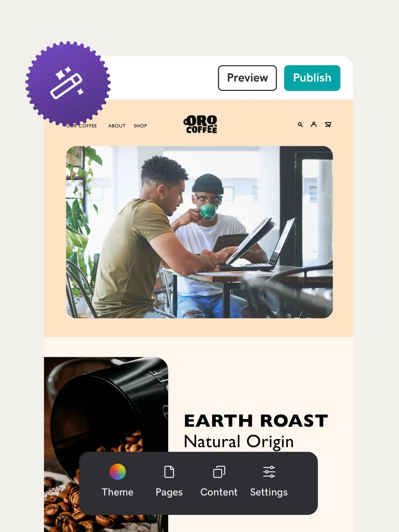Image resolution: width=399 pixels, height=532 pixels.
Task: Open the search magnifier icon
Action: coord(300,124)
